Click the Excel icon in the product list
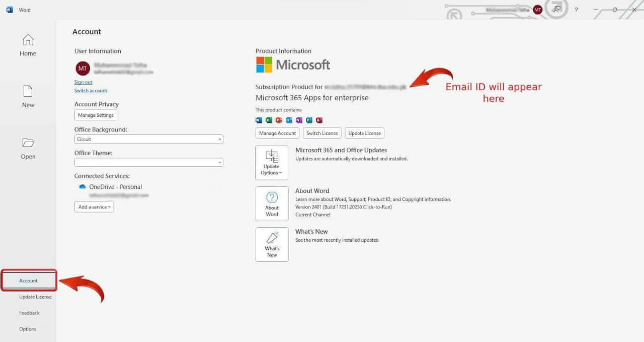644x342 pixels. click(268, 120)
